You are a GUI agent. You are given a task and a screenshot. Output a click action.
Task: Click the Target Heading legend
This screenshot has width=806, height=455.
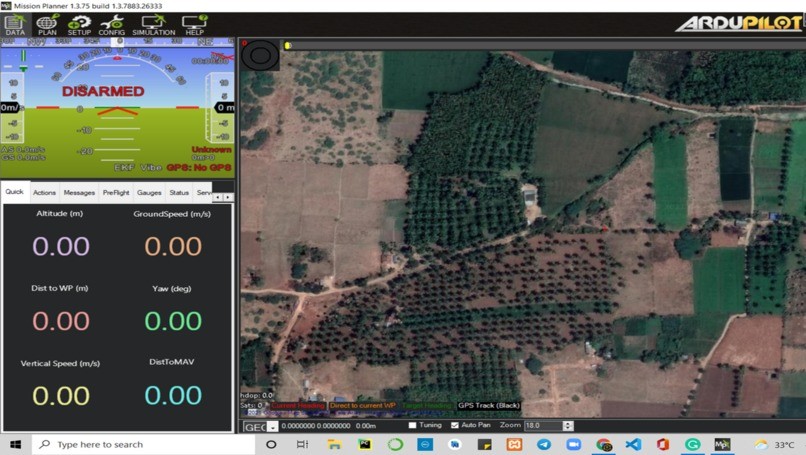point(426,405)
